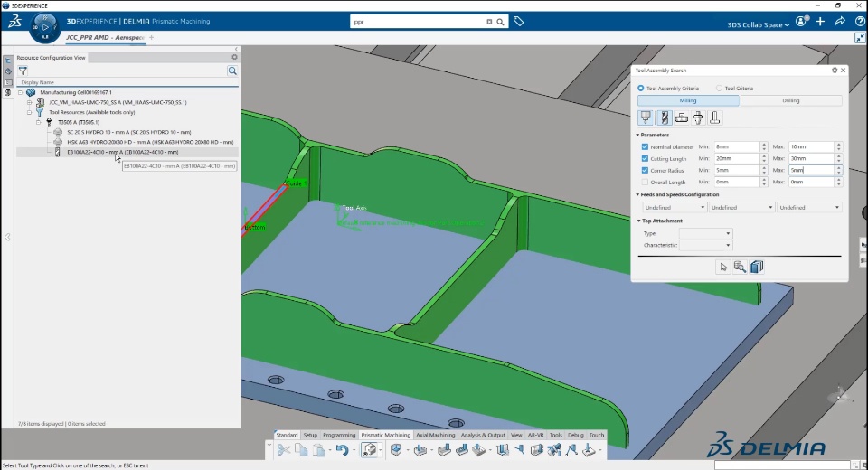Open first Undefined feeds and speeds dropdown
The width and height of the screenshot is (868, 470).
pyautogui.click(x=675, y=208)
